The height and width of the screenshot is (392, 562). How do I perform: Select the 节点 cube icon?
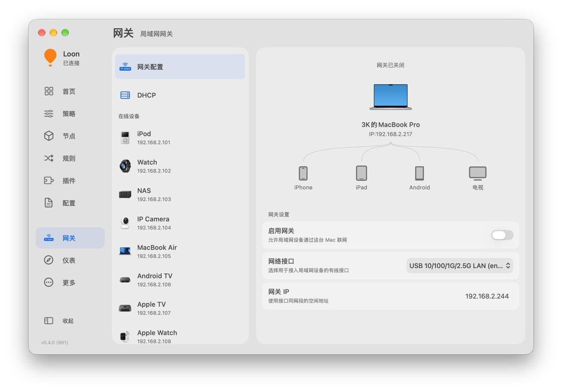tap(49, 136)
